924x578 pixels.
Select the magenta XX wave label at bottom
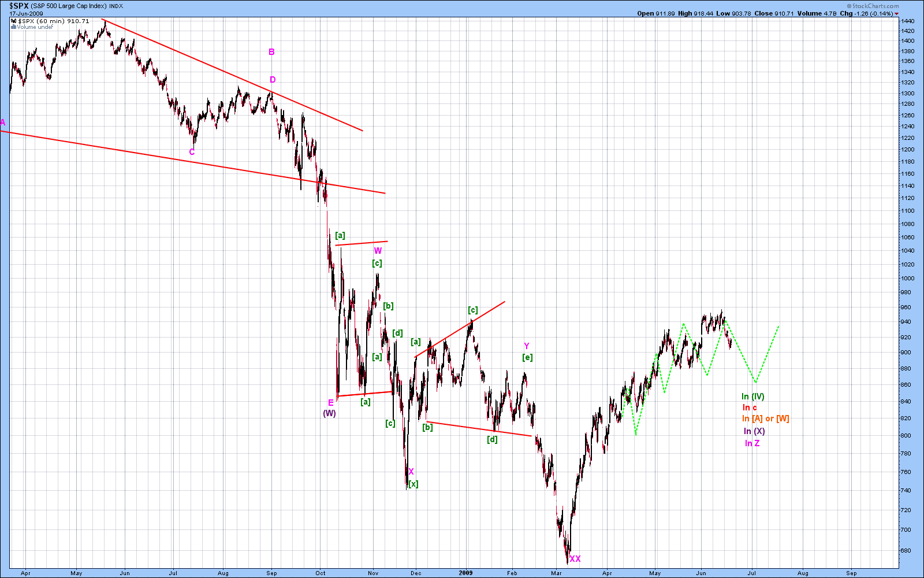pos(575,558)
